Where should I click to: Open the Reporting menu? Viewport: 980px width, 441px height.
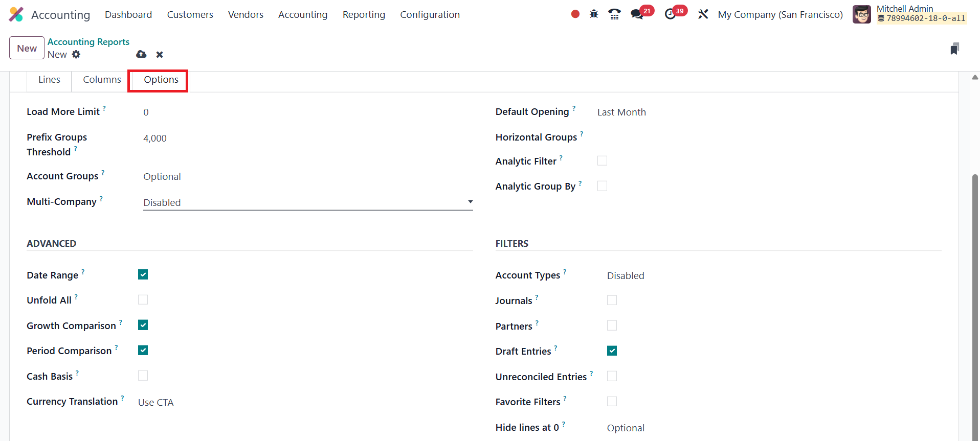click(364, 15)
